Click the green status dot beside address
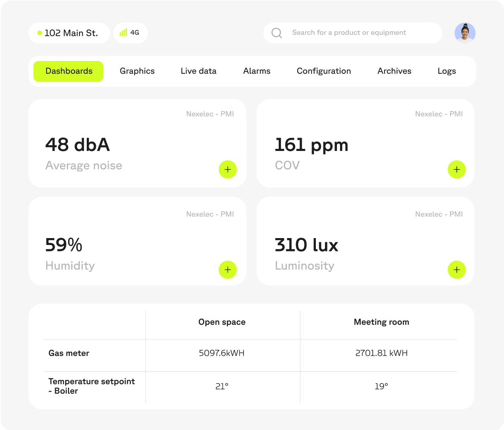This screenshot has width=504, height=430. 40,33
